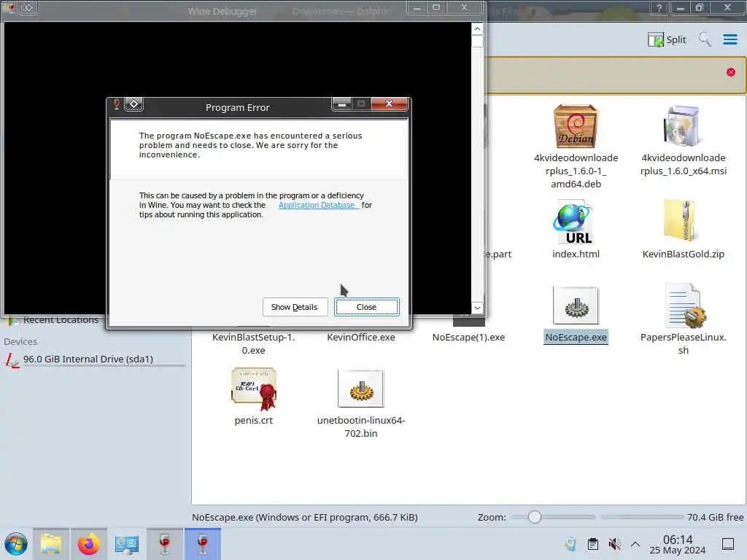Click the KevinBlastGold.zip file name
The height and width of the screenshot is (560, 747).
tap(683, 254)
